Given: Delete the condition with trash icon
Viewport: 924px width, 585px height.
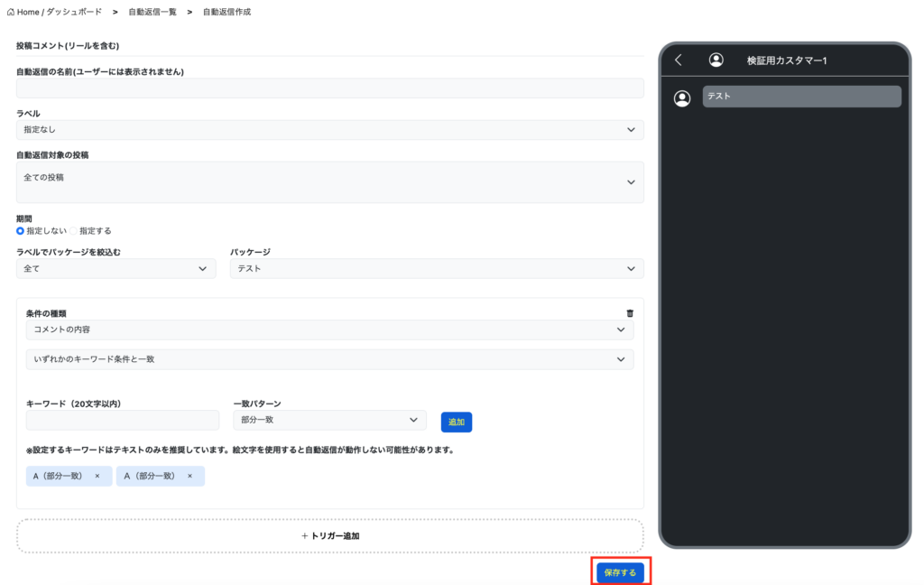Looking at the screenshot, I should pos(630,314).
